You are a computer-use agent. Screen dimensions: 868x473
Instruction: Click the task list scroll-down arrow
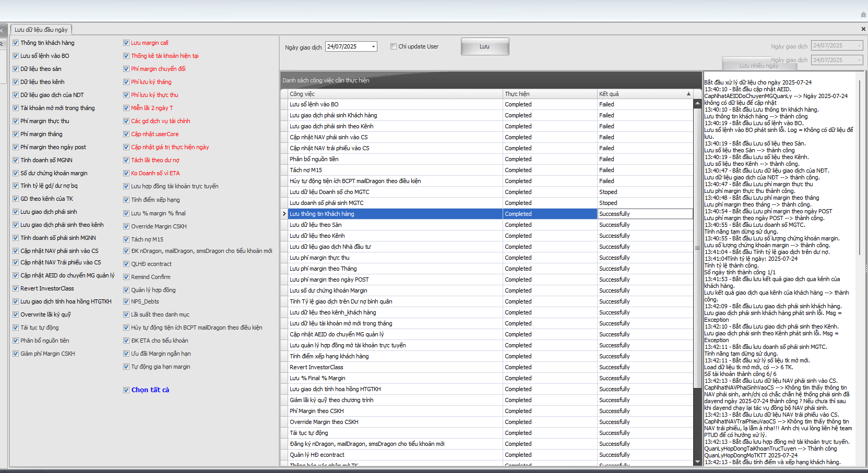click(x=697, y=462)
